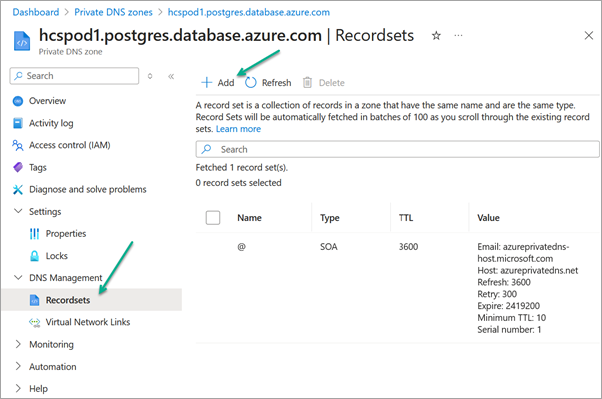The width and height of the screenshot is (602, 399).
Task: Click the Properties bars icon
Action: point(35,233)
